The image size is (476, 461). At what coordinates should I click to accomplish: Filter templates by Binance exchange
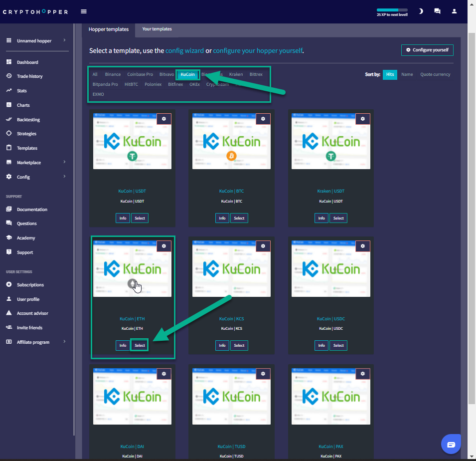pos(113,74)
